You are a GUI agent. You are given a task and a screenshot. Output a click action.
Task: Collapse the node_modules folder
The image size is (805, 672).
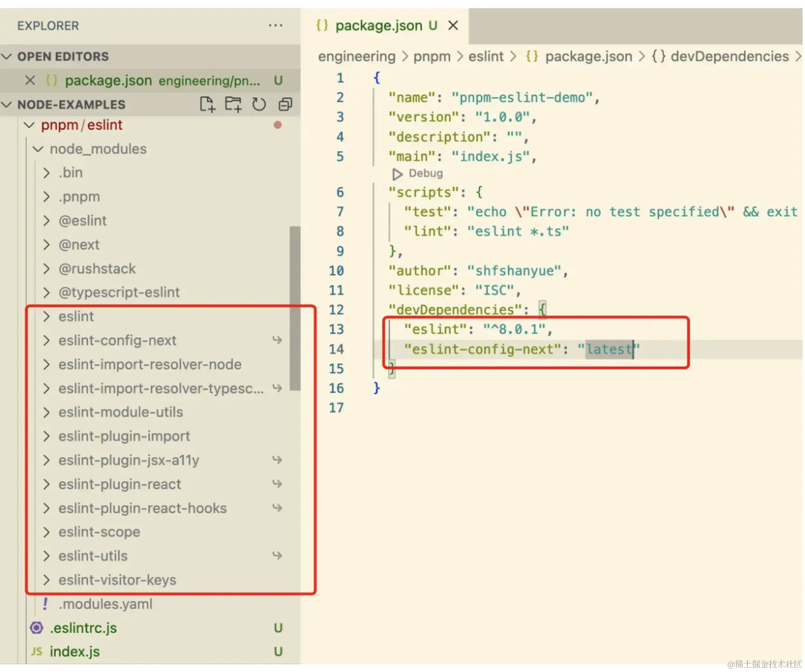coord(37,149)
